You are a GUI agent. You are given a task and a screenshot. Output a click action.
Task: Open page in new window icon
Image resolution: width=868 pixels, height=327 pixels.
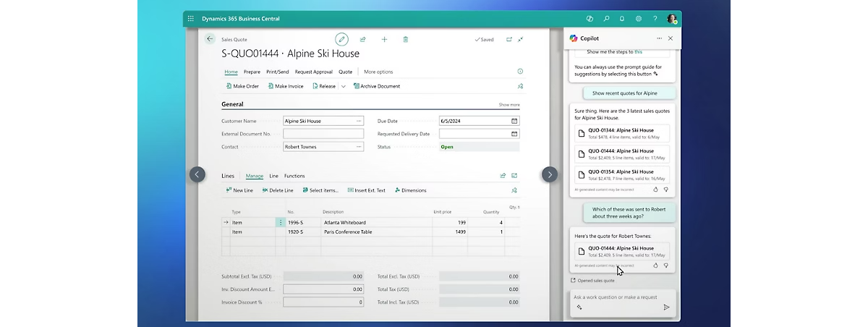tap(509, 39)
